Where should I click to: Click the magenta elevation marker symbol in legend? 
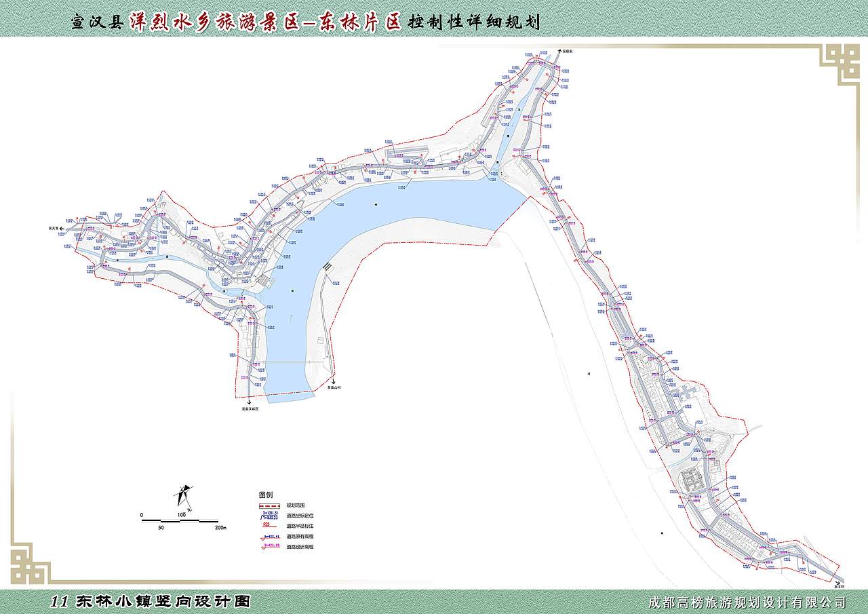(270, 546)
